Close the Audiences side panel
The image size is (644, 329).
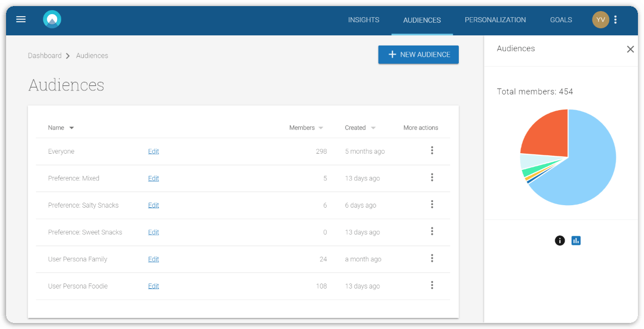click(x=630, y=49)
